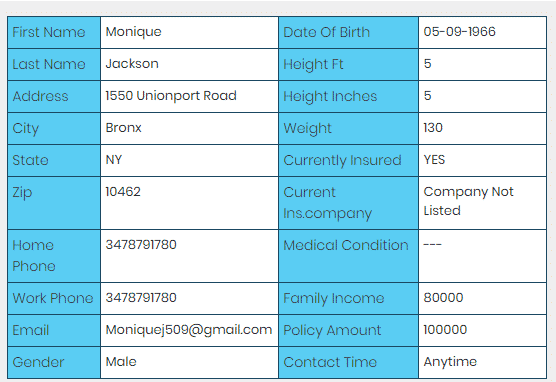The width and height of the screenshot is (556, 382).
Task: Select the City value Bronx
Action: coord(123,128)
